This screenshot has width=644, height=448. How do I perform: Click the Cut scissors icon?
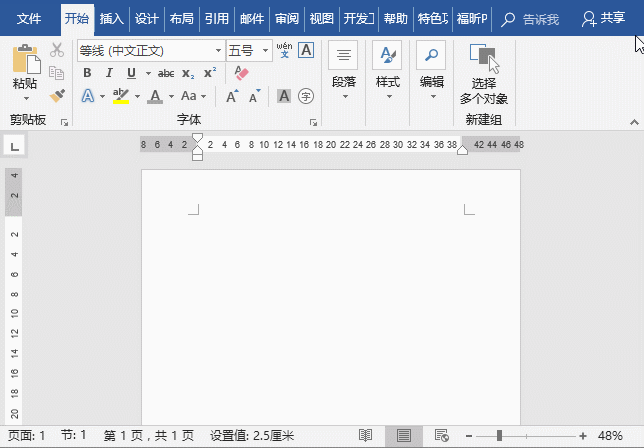pos(57,50)
